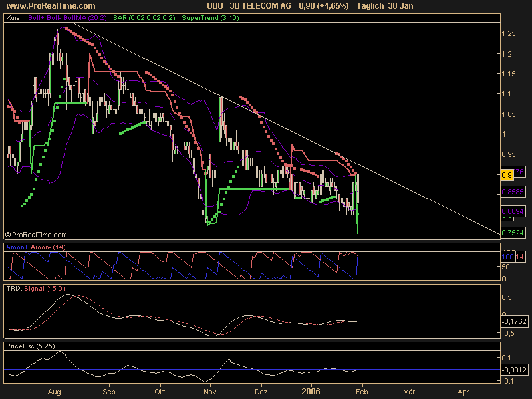Viewport: 532px width, 399px height.
Task: Click the 30 Jan date label
Action: coord(401,6)
